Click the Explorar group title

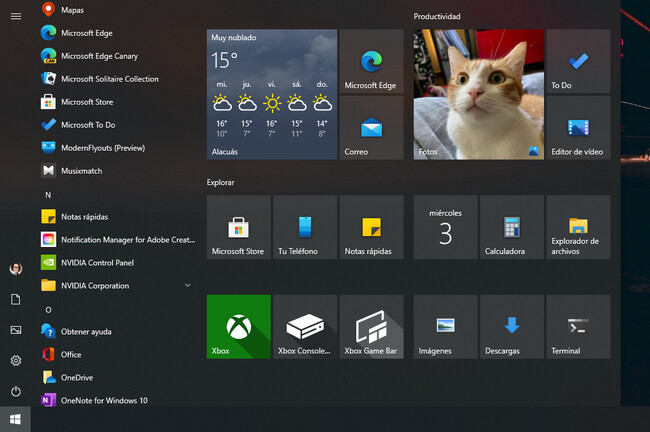click(220, 182)
